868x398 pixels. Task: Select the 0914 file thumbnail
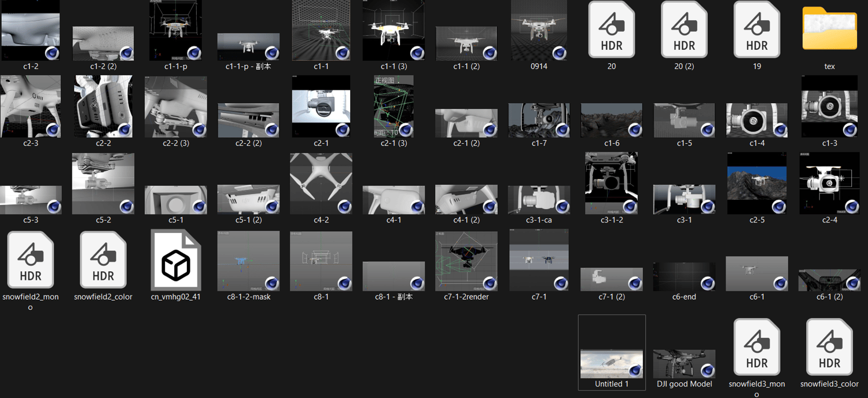[x=539, y=30]
